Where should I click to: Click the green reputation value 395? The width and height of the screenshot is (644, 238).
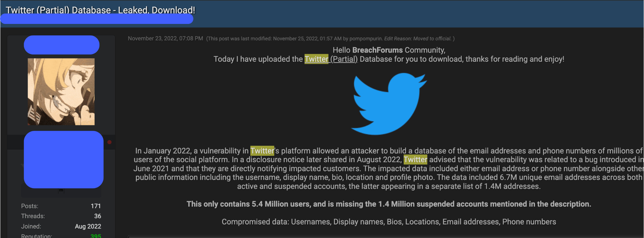(x=96, y=235)
